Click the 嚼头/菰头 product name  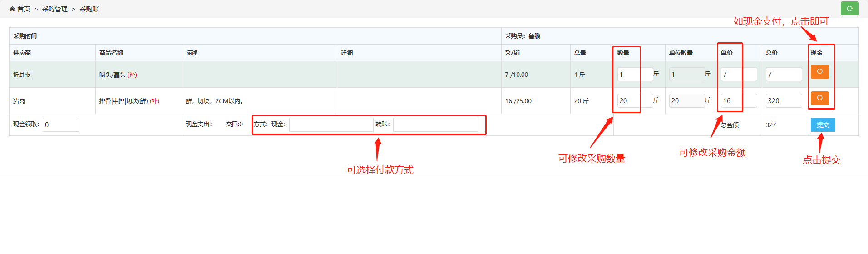(113, 75)
